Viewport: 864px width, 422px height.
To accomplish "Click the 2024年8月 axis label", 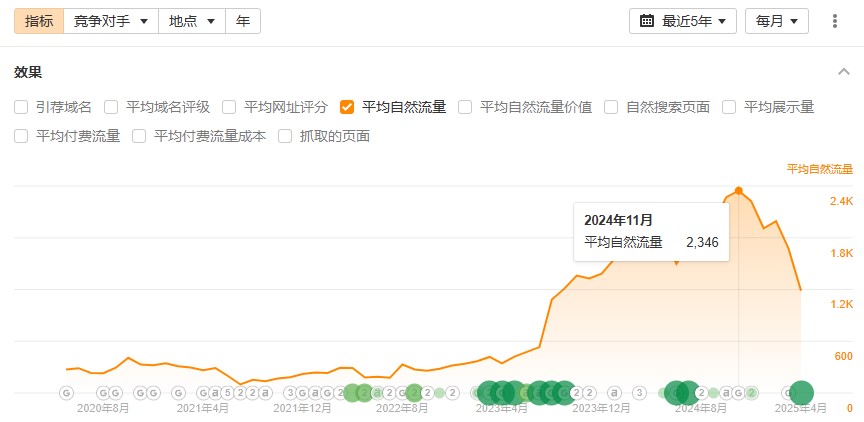I will [701, 409].
